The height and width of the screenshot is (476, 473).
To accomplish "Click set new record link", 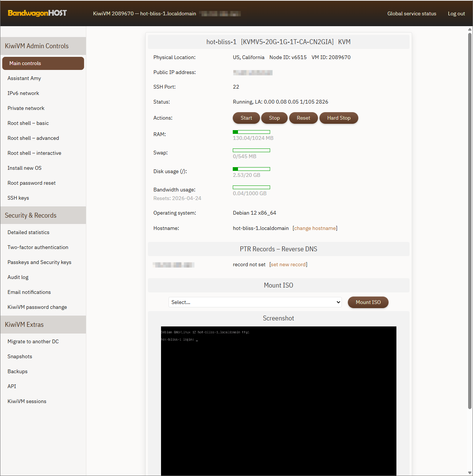I will coord(288,264).
